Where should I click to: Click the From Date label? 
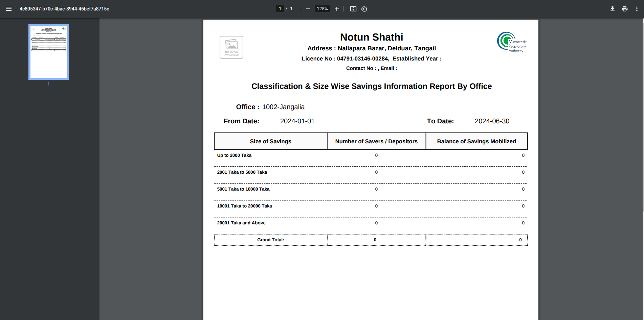tap(241, 121)
